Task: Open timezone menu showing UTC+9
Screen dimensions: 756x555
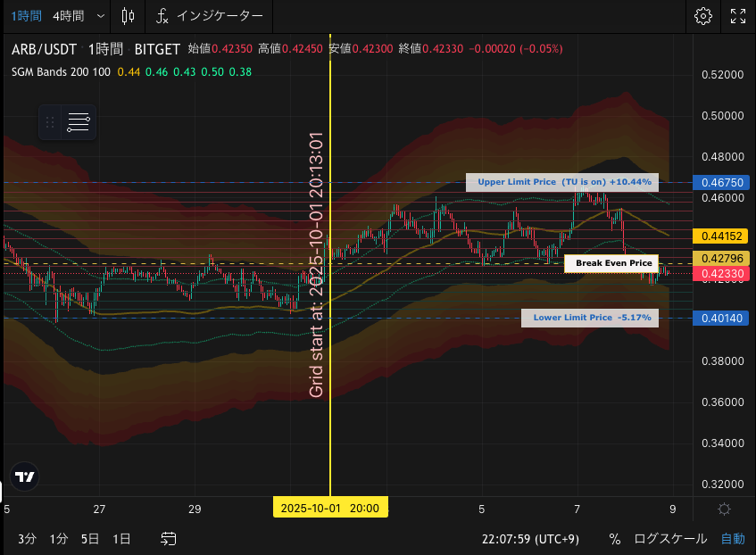Action: (x=532, y=539)
